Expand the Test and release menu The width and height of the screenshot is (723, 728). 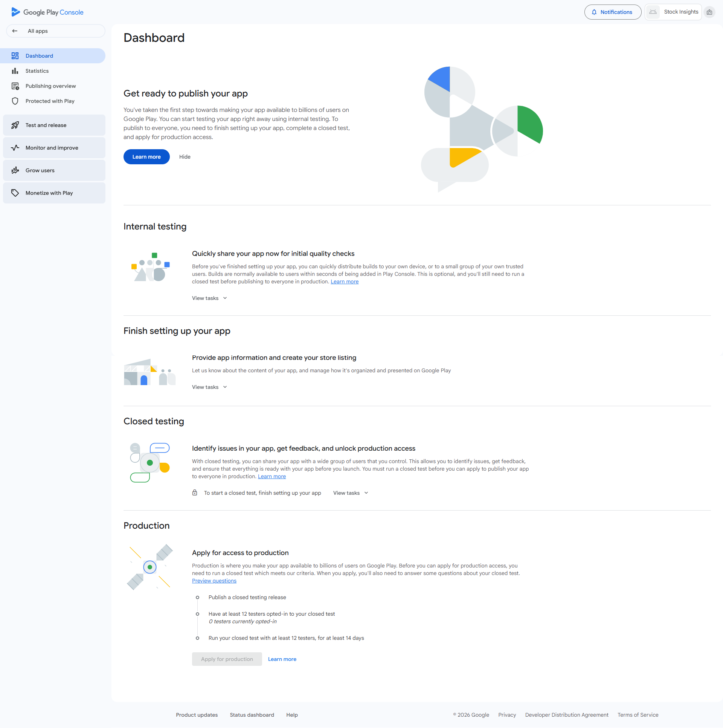pos(54,125)
